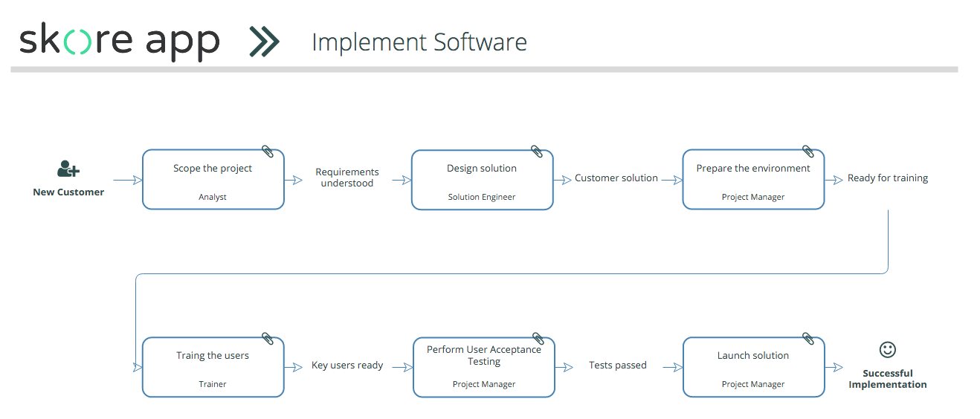980x419 pixels.
Task: Select the Perform User Acceptance Testing box
Action: [484, 367]
